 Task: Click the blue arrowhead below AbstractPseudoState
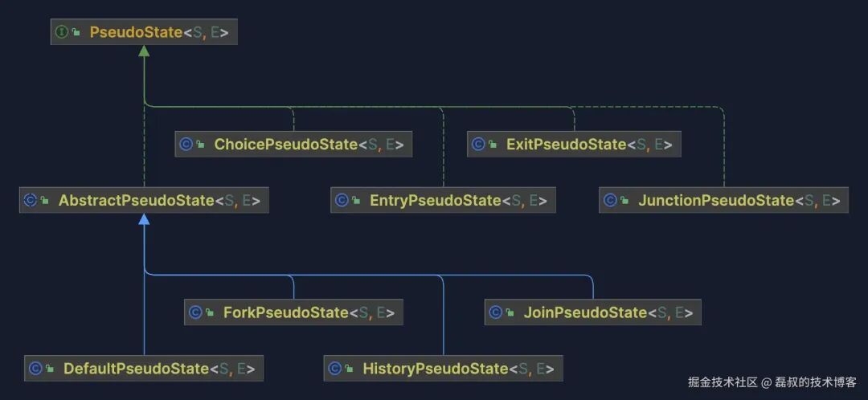point(144,219)
